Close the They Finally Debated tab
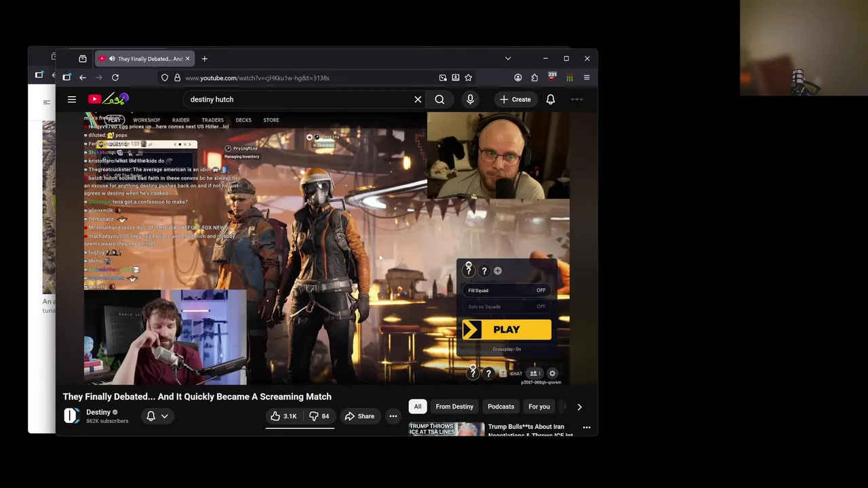The image size is (868, 488). tap(188, 59)
